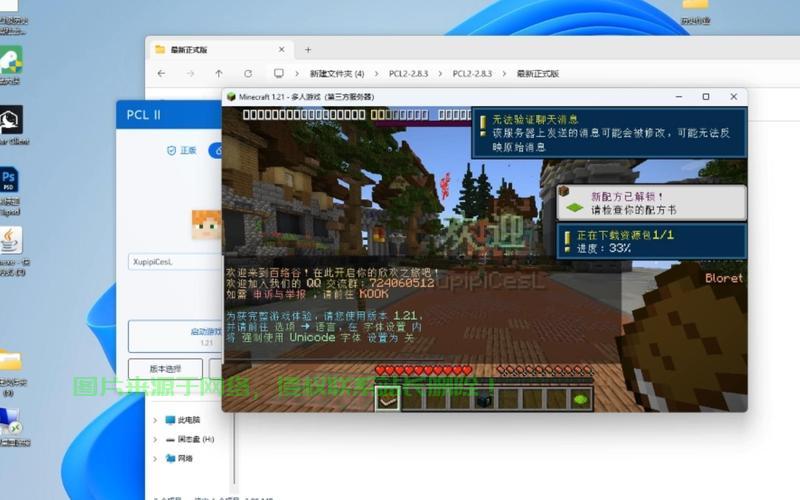Screen dimensions: 800x500
Task: Go back in File Explorer
Action: pyautogui.click(x=161, y=73)
